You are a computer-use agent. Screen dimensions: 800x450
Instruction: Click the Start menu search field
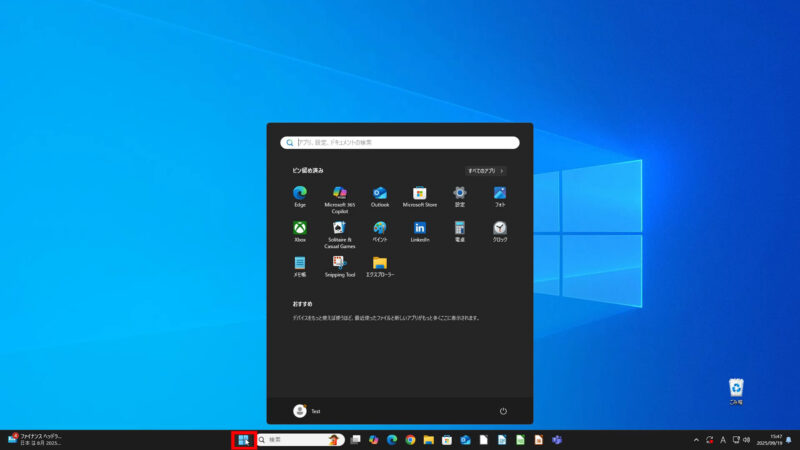point(400,143)
